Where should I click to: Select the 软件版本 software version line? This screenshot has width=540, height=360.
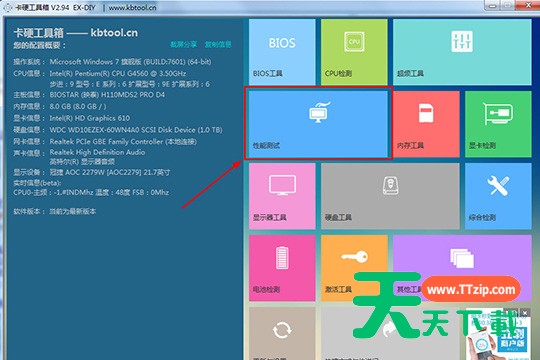pos(54,211)
